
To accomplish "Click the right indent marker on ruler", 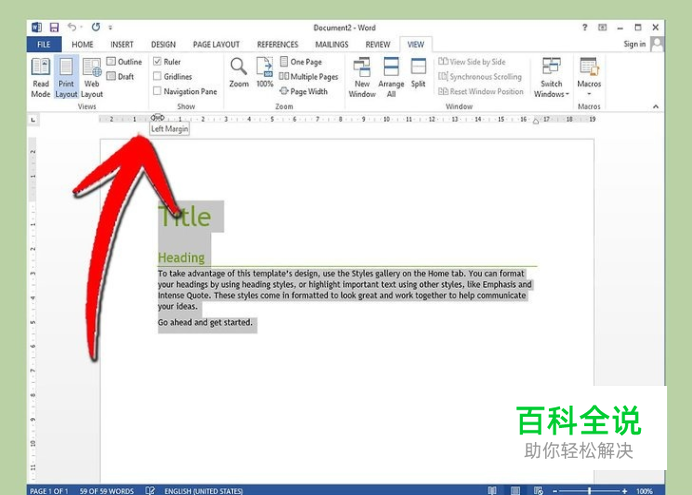I will [x=536, y=121].
